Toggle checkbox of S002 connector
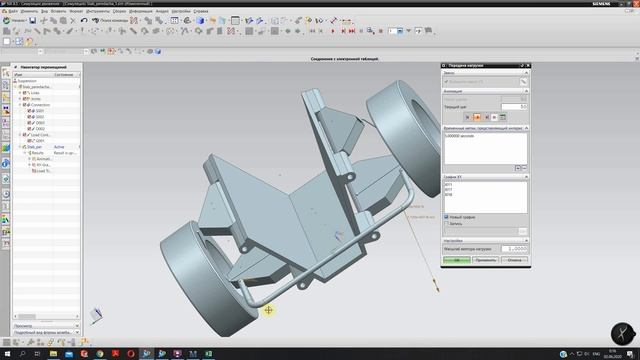The width and height of the screenshot is (640, 360). pyautogui.click(x=29, y=117)
